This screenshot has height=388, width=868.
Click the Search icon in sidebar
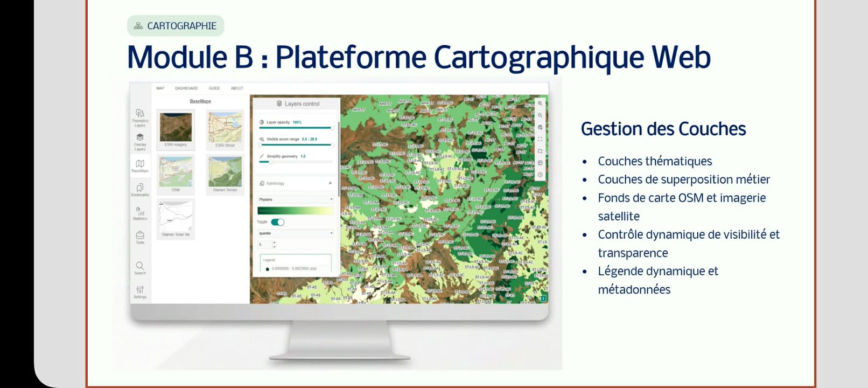click(x=140, y=268)
